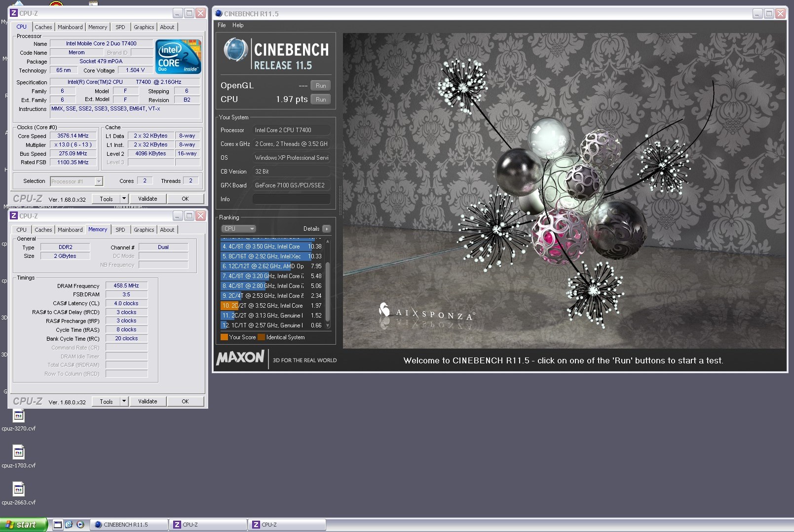Open the Caches tab in top CPU-Z

click(43, 27)
